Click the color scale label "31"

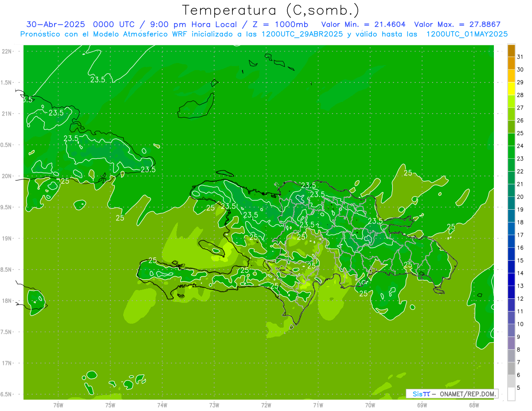[x=520, y=57]
